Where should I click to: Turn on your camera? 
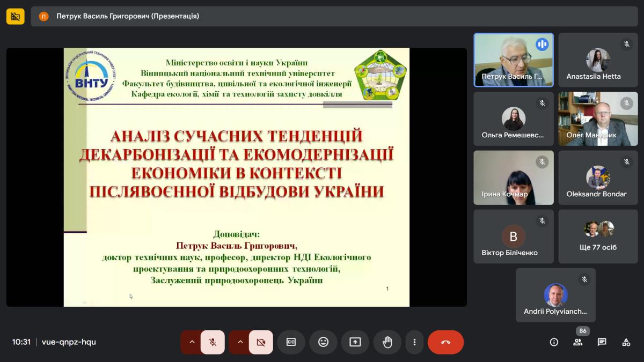(x=261, y=342)
